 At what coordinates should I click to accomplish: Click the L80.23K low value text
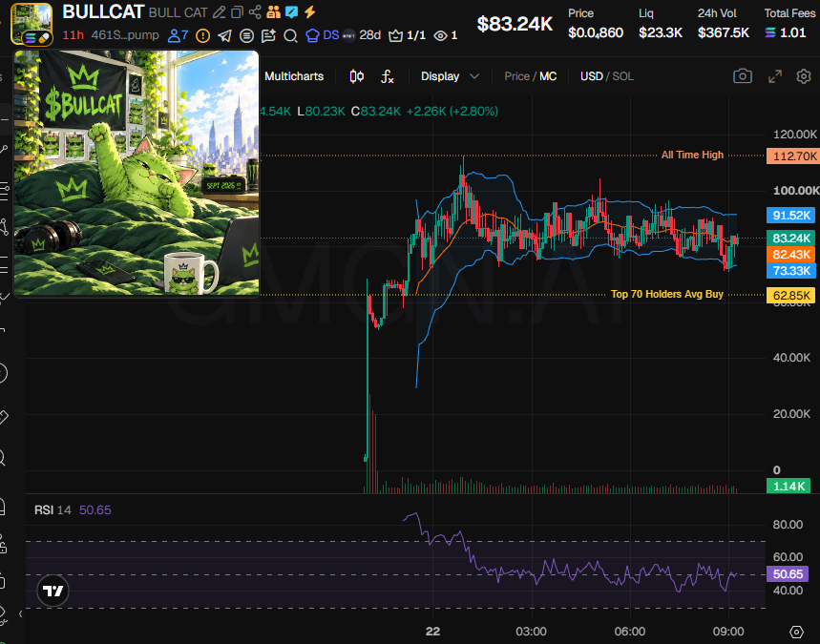(321, 112)
